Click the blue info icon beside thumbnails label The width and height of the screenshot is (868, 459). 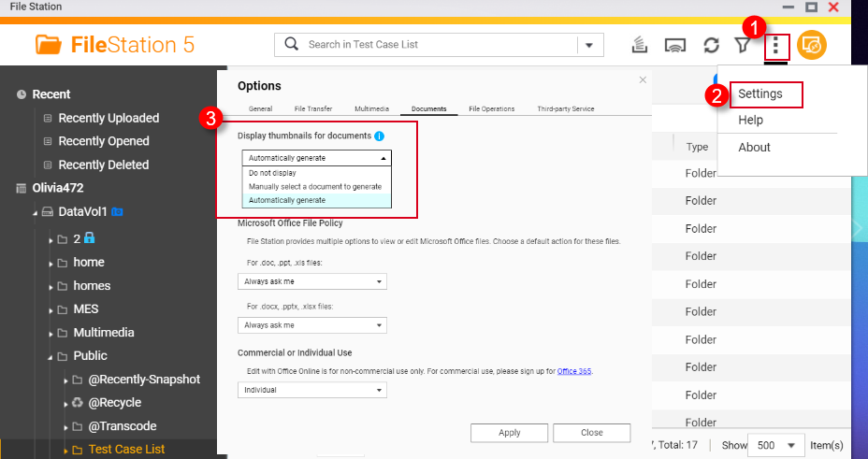(380, 136)
